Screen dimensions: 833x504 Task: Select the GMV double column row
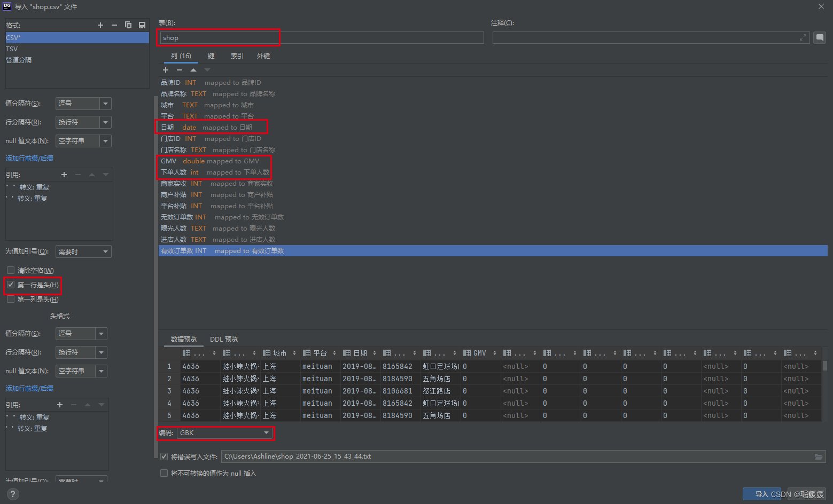pos(493,161)
